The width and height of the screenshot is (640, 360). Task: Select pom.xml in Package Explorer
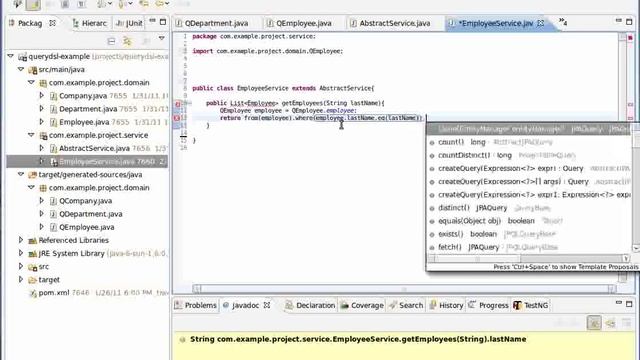coord(54,293)
